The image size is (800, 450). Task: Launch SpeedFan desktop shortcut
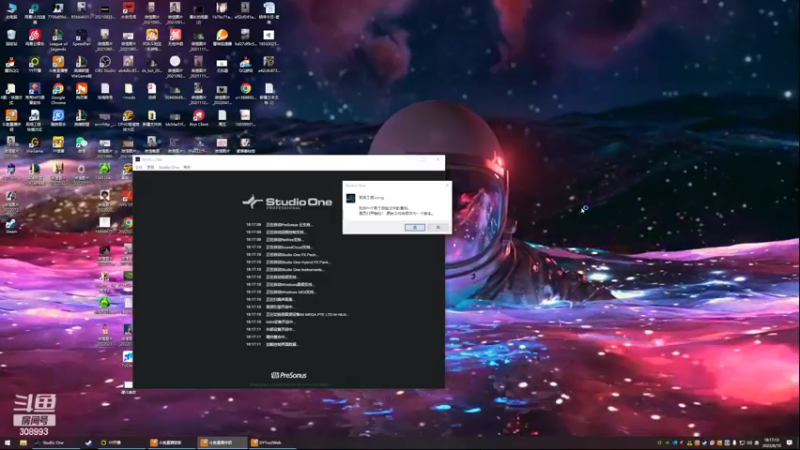pyautogui.click(x=81, y=38)
